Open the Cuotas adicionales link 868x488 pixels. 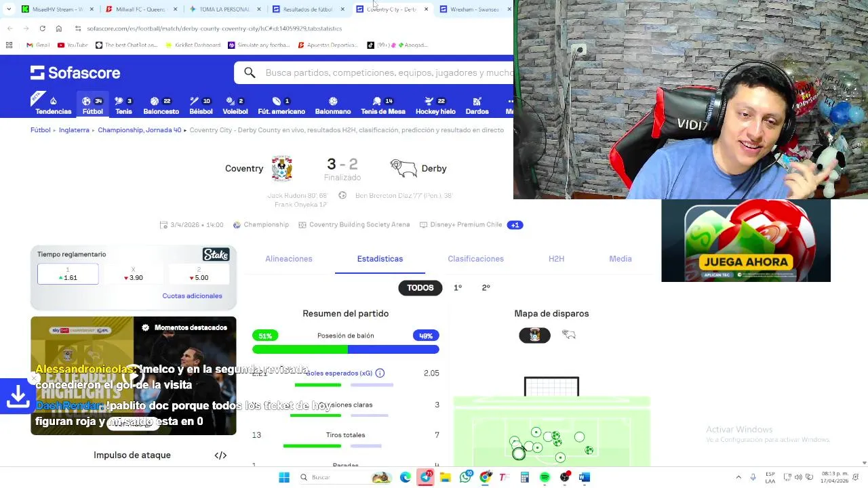[x=192, y=296]
